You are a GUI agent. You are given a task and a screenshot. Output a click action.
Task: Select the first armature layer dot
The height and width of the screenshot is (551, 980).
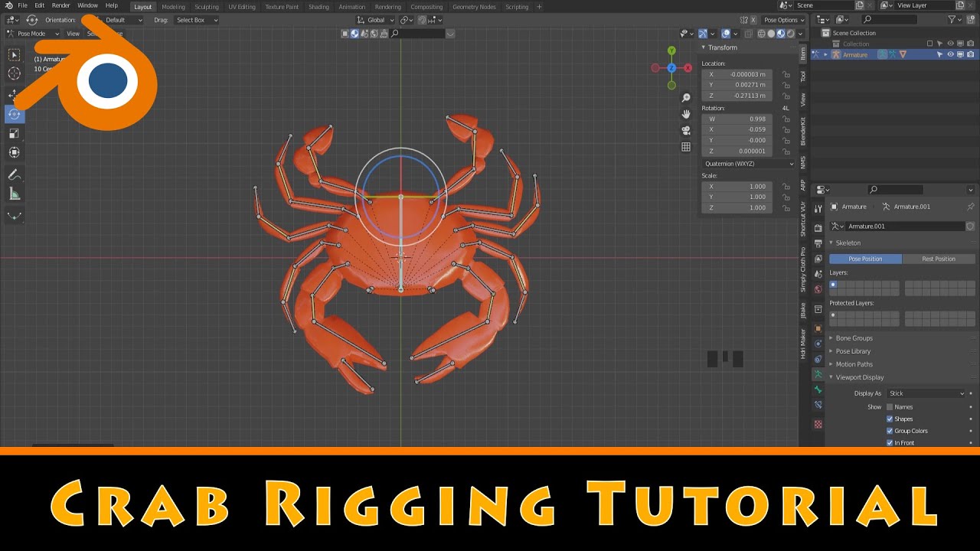pyautogui.click(x=833, y=285)
